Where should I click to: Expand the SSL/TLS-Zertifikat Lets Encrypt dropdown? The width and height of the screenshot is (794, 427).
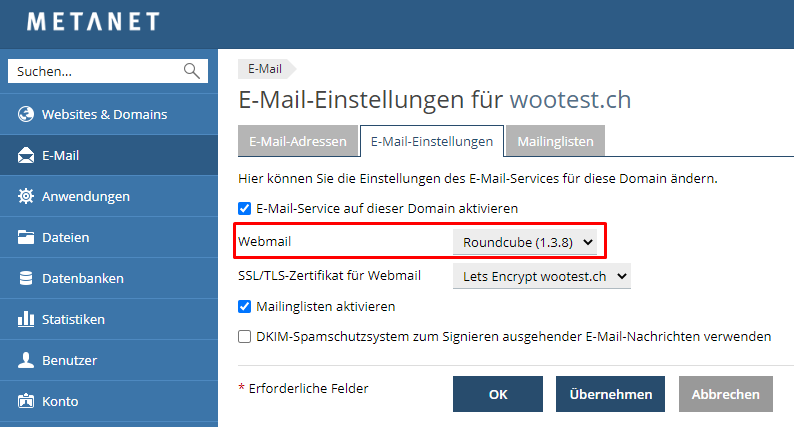click(542, 276)
